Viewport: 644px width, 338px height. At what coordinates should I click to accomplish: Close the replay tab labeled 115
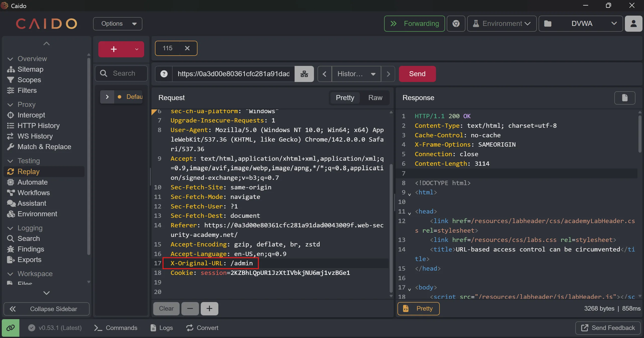pyautogui.click(x=187, y=48)
